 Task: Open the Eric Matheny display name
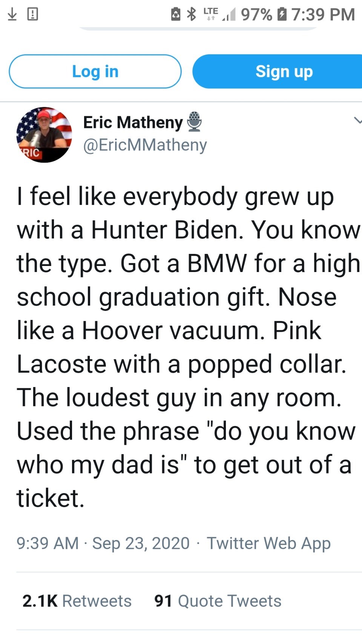click(x=133, y=122)
